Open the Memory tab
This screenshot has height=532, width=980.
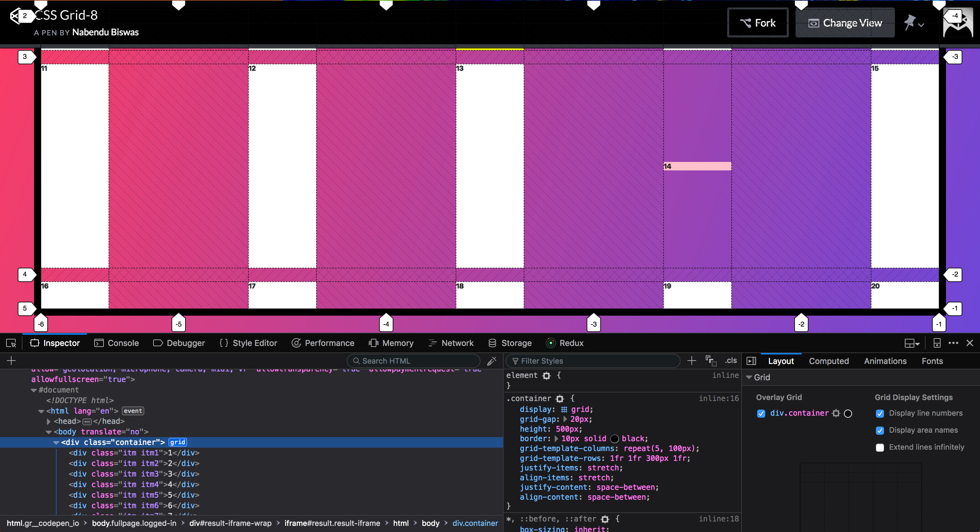391,343
